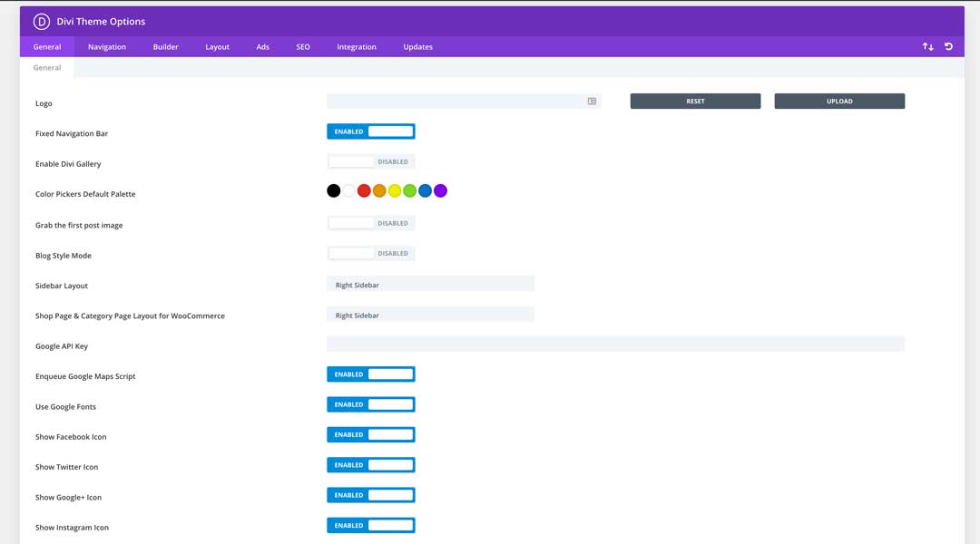Choose the green palette swatch
The image size is (980, 544).
tap(409, 190)
